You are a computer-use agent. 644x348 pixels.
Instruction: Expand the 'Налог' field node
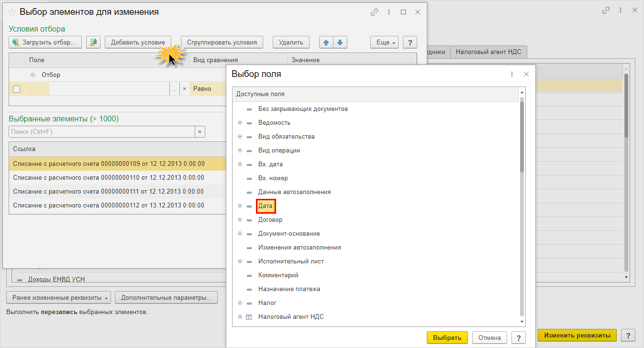pos(240,303)
